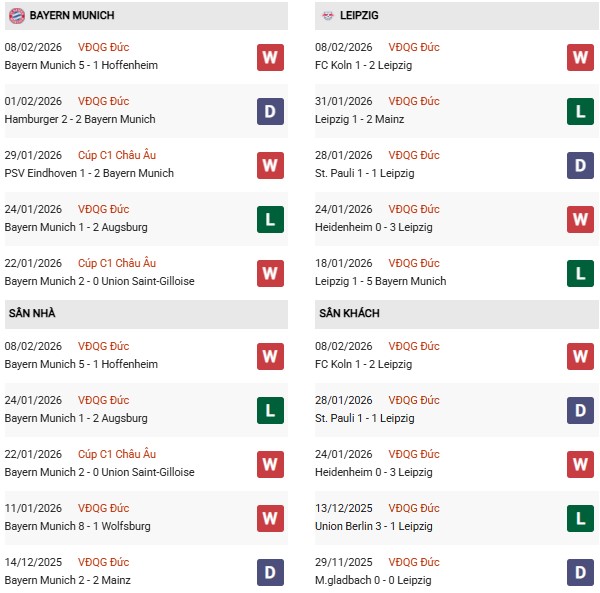Click the W badge for Bayern Munich 8-1 Wolfsburg

(270, 518)
